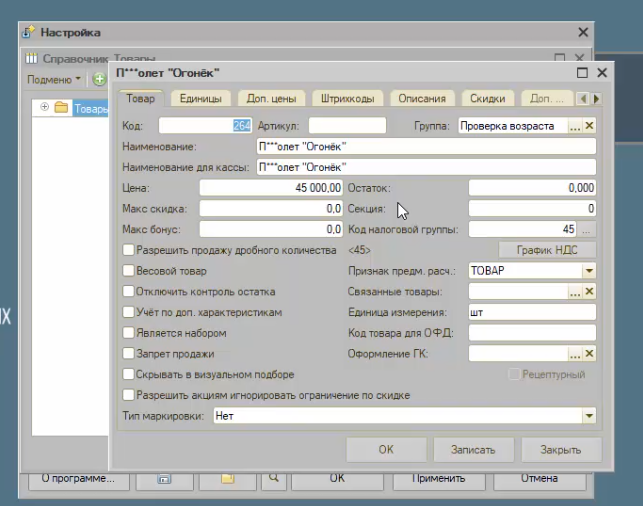Open Группа selection with ellipsis button
Viewport: 643px width, 506px height.
(x=575, y=126)
